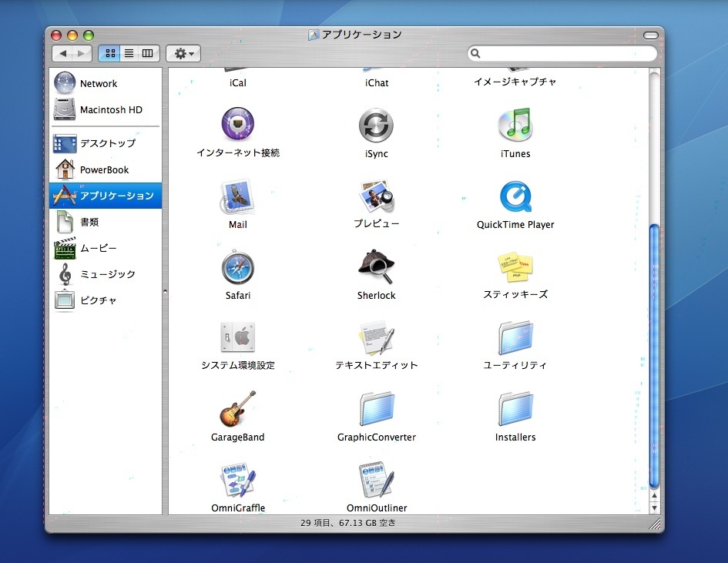Click the iCal label

click(x=238, y=82)
